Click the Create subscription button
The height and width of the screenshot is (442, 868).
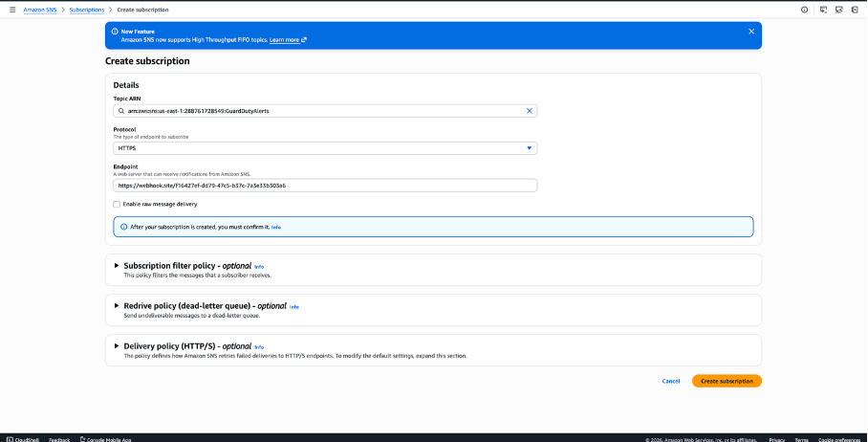coord(727,381)
